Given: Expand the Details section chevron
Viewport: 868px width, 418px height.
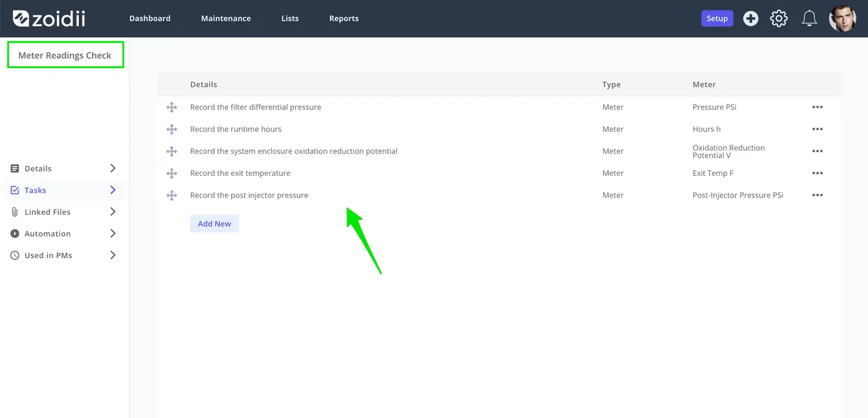Looking at the screenshot, I should (x=113, y=168).
